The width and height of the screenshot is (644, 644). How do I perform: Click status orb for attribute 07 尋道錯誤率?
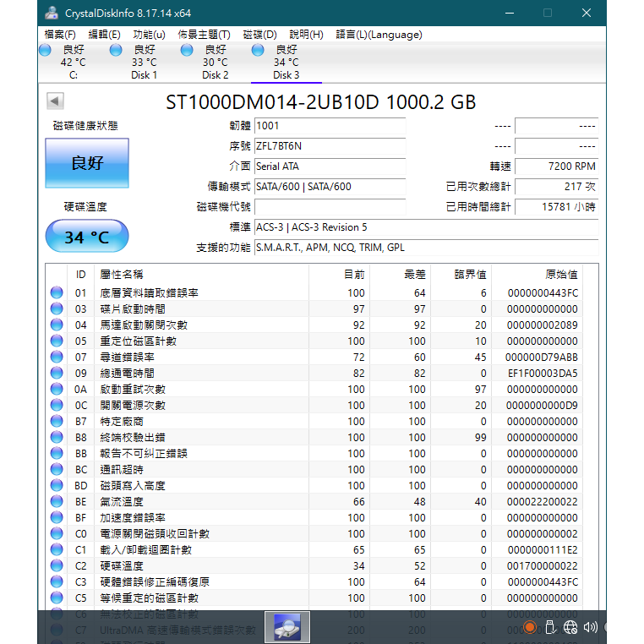(57, 357)
